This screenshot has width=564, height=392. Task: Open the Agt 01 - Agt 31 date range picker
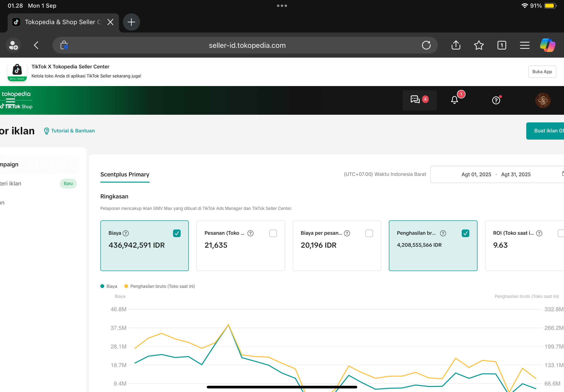pos(496,174)
